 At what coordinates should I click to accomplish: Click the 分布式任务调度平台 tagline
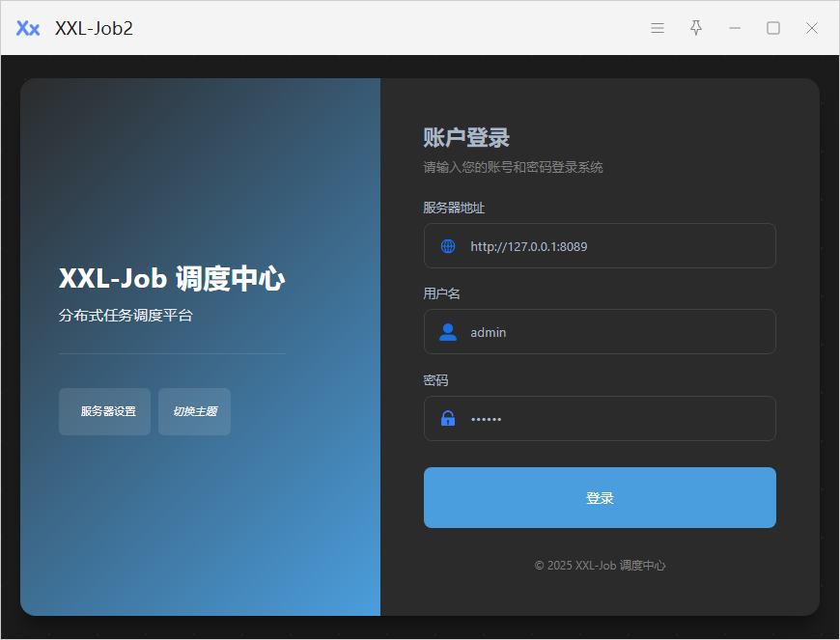[126, 315]
